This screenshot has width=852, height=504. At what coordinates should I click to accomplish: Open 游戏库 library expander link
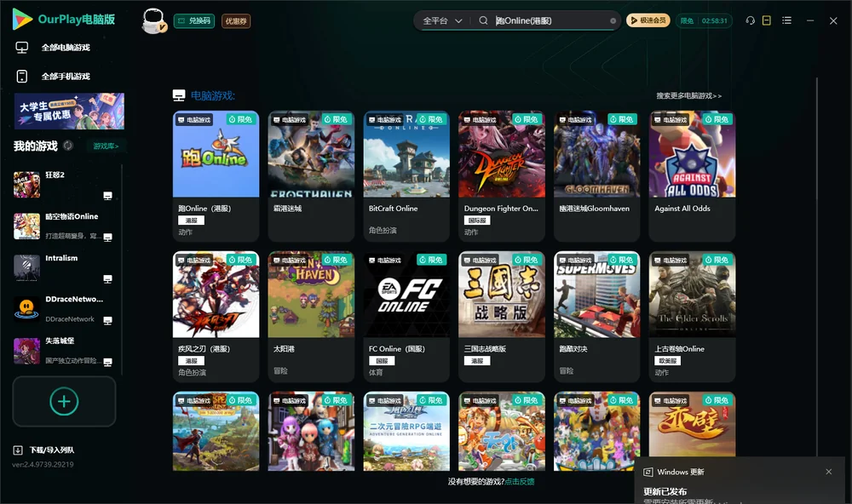[x=106, y=146]
